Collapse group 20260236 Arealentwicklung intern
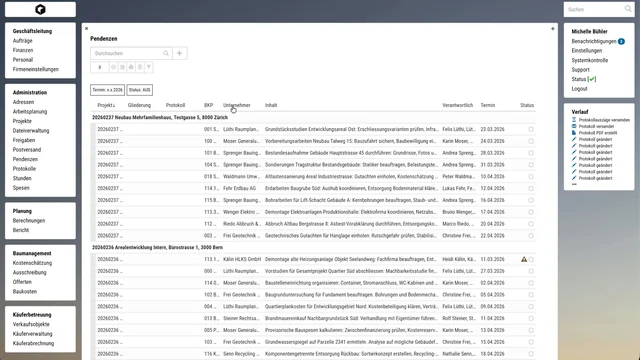The height and width of the screenshot is (360, 640). [x=158, y=247]
